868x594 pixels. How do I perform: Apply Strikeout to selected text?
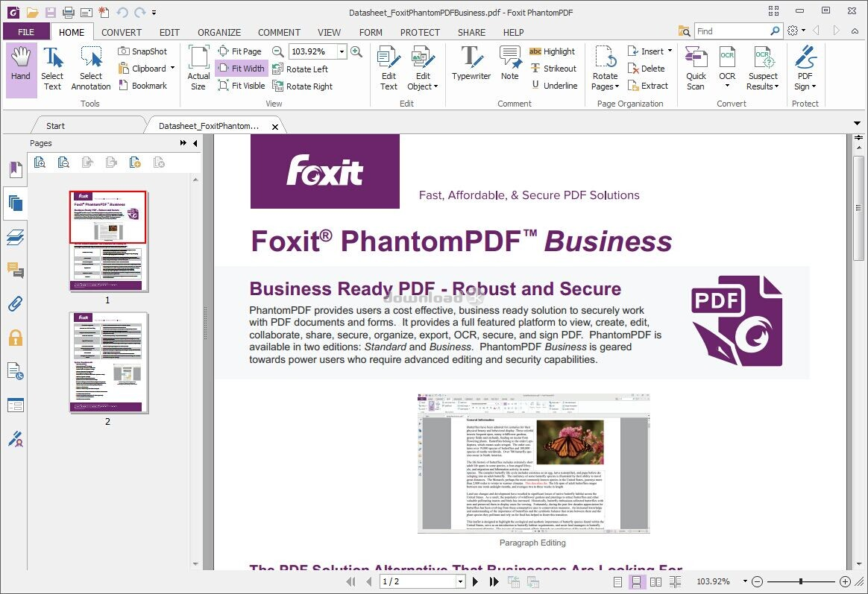coord(555,68)
